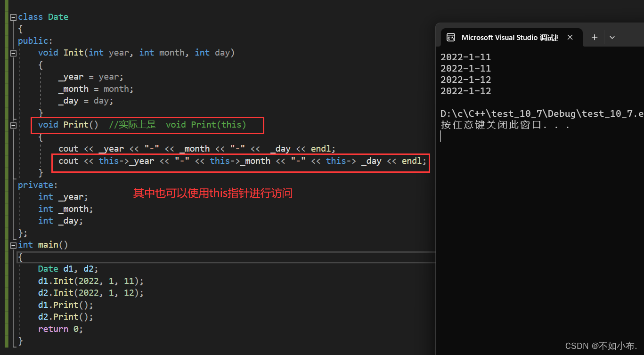The image size is (644, 355).
Task: Collapse the void Init function block
Action: (x=14, y=53)
